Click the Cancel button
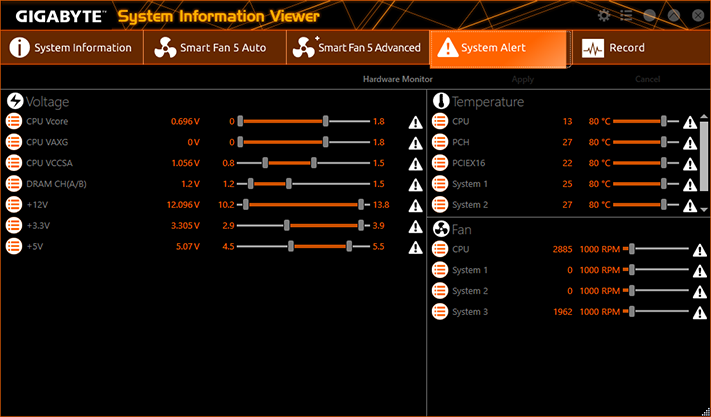The height and width of the screenshot is (417, 711). pos(647,79)
